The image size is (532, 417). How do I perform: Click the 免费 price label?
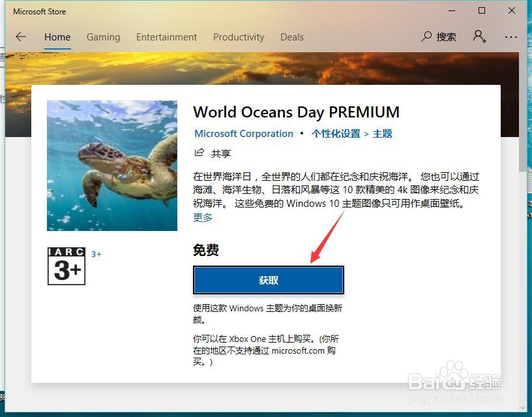pyautogui.click(x=206, y=250)
